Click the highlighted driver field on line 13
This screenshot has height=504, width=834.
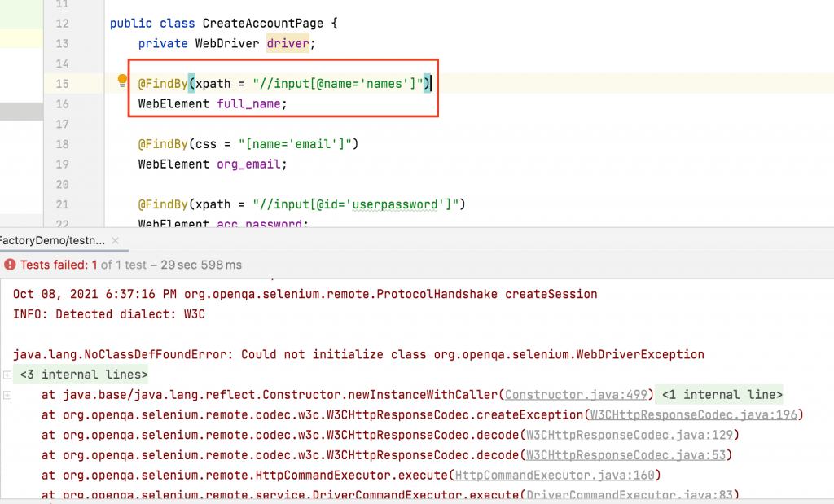pos(287,43)
